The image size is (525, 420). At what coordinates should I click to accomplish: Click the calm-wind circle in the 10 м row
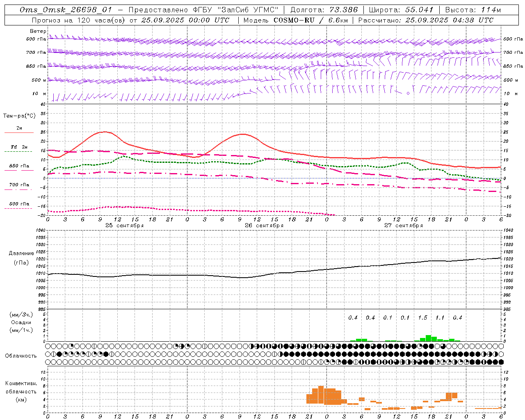(x=408, y=94)
